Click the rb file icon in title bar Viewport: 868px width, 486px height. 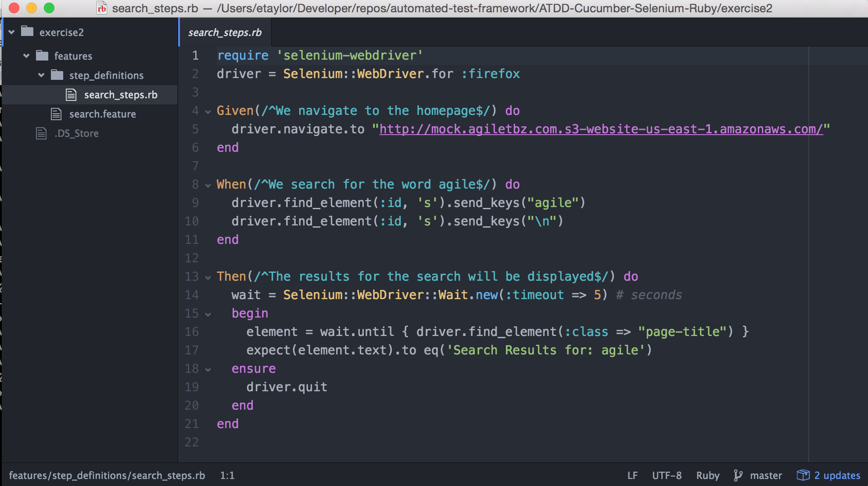102,8
